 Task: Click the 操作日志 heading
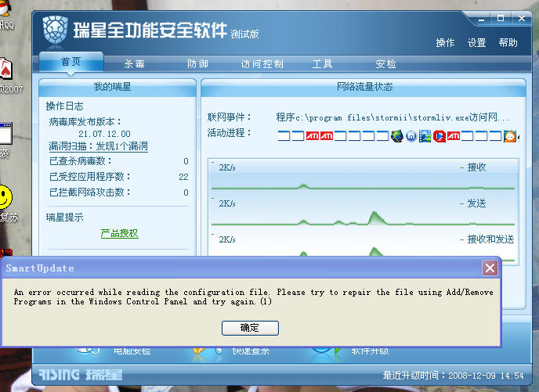click(64, 106)
